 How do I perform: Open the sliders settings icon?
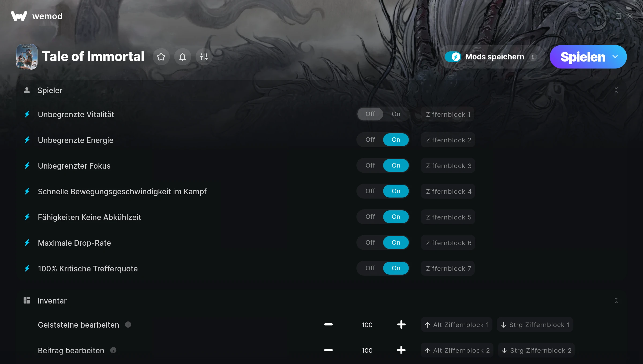(204, 57)
